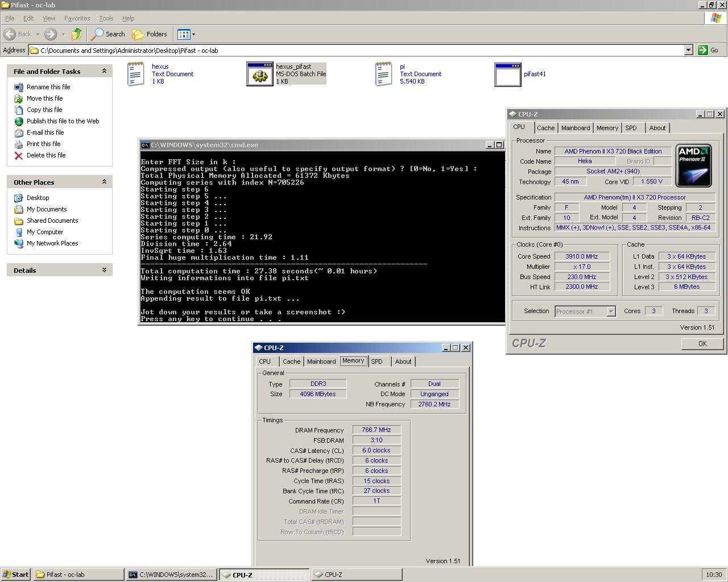The image size is (728, 582).
Task: Click OK button in CPU-Z CPU window
Action: tap(702, 343)
